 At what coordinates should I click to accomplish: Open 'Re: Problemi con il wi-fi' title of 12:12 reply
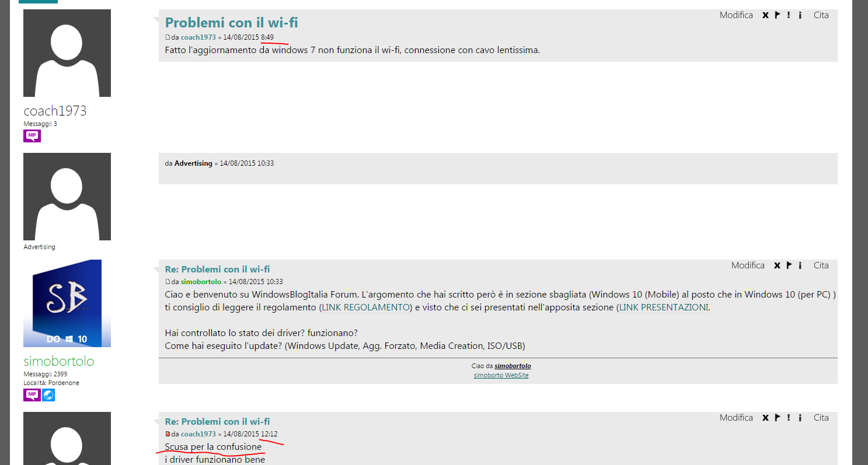coord(218,422)
